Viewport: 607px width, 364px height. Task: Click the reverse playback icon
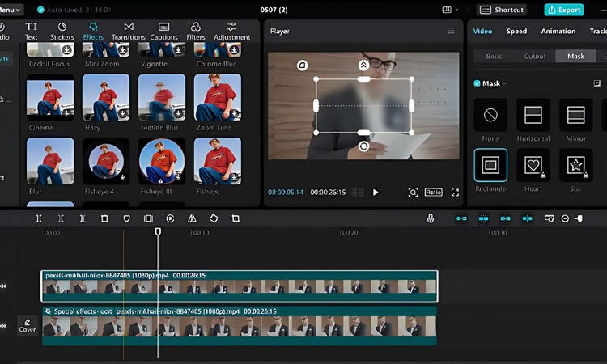point(170,218)
